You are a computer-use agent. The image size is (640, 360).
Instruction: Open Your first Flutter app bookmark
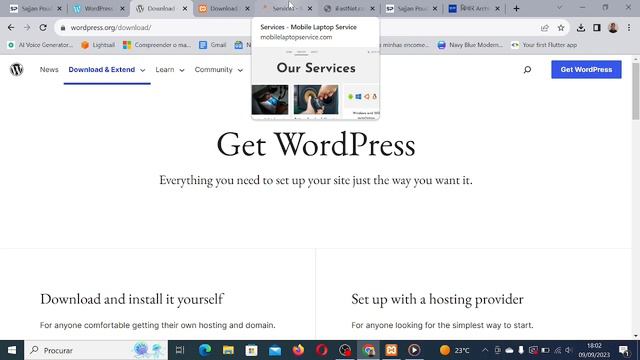pyautogui.click(x=544, y=45)
